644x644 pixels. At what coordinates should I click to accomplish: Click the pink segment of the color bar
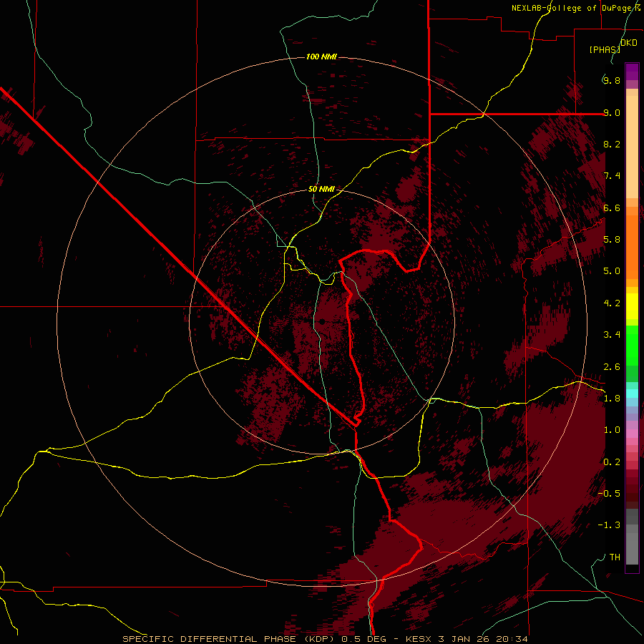[x=632, y=433]
